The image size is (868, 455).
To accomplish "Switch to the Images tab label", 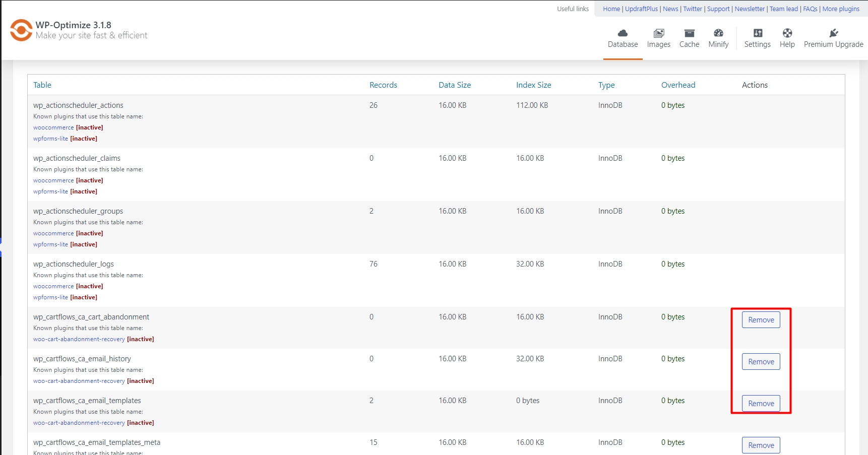I will [x=658, y=44].
